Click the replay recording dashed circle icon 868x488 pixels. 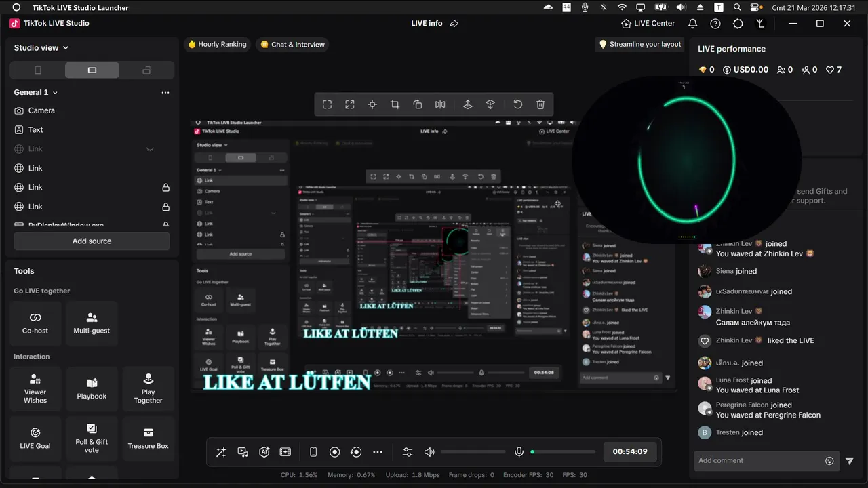[x=356, y=452]
